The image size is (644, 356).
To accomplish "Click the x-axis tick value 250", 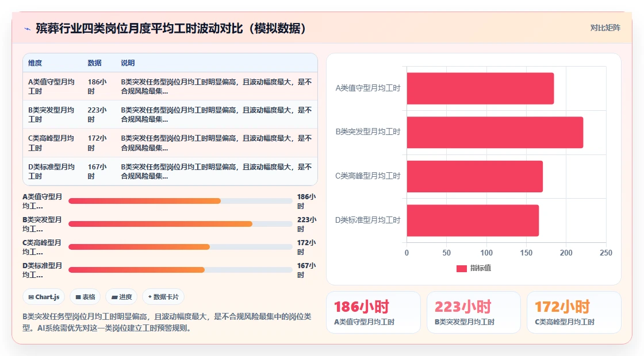I will [x=606, y=253].
